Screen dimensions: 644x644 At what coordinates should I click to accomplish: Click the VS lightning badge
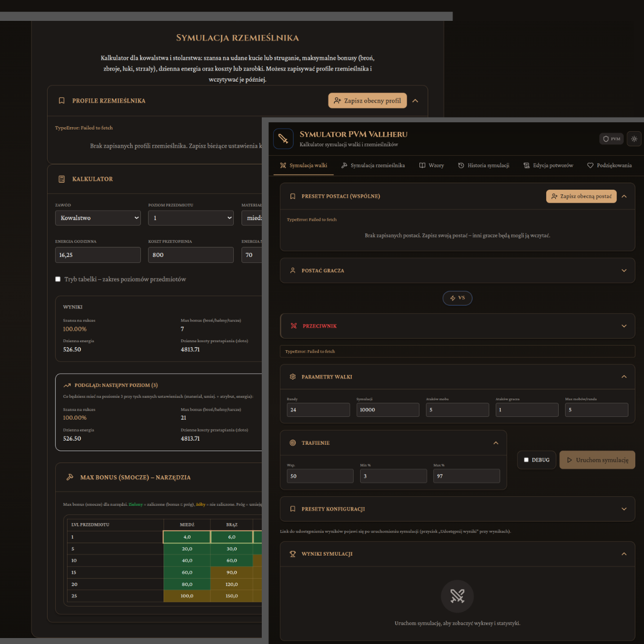[x=457, y=298]
